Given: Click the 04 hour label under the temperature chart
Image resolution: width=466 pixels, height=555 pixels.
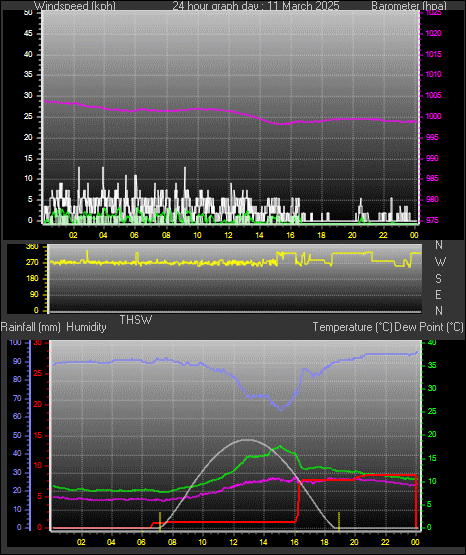Looking at the screenshot, I should [x=111, y=542].
